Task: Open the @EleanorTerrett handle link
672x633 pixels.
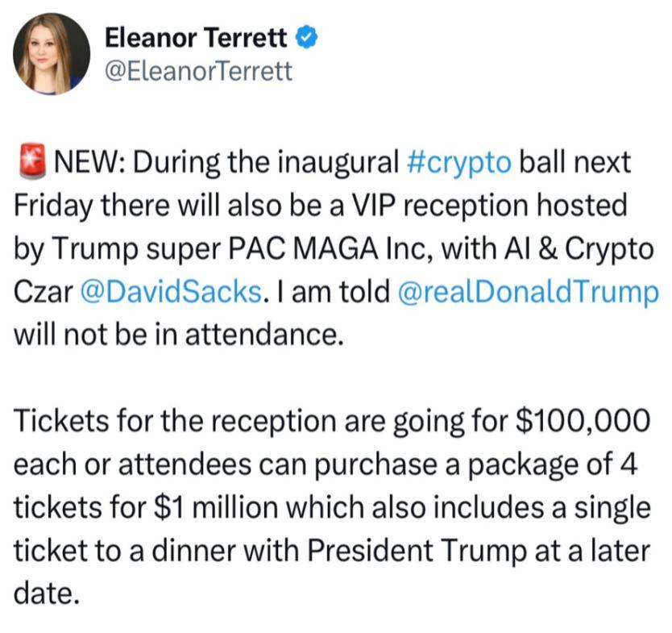Action: click(199, 73)
